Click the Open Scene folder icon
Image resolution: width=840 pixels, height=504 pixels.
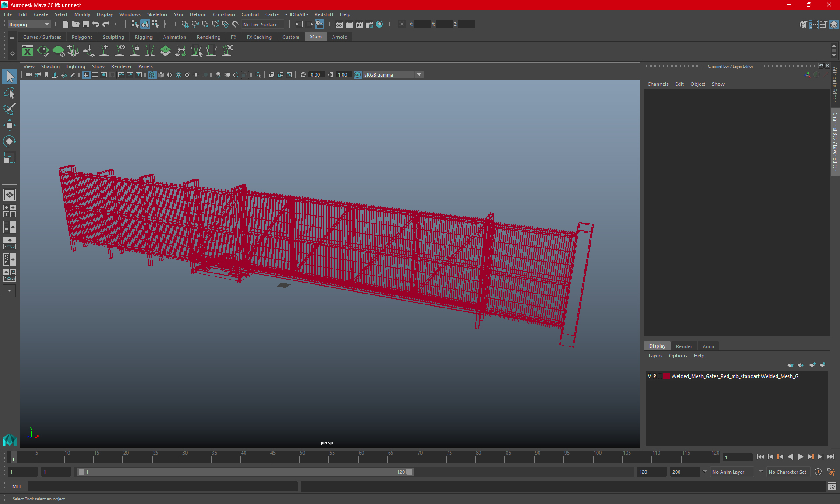tap(75, 24)
